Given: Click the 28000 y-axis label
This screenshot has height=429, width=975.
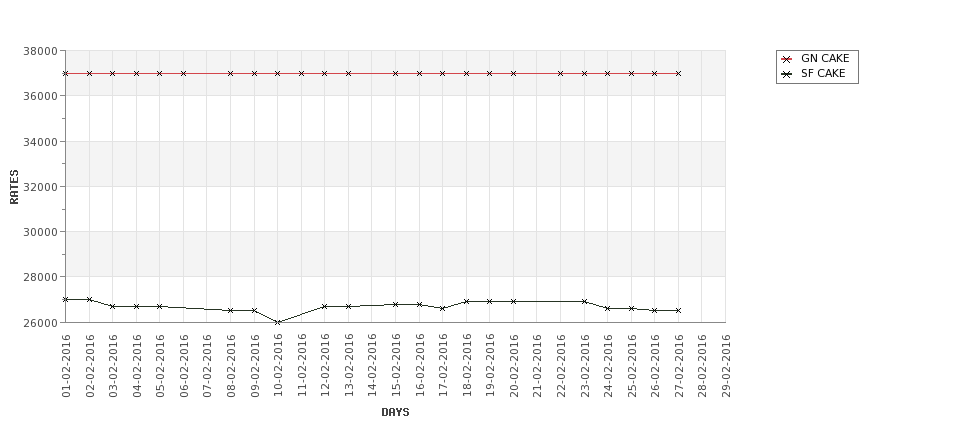Looking at the screenshot, I should tap(40, 277).
